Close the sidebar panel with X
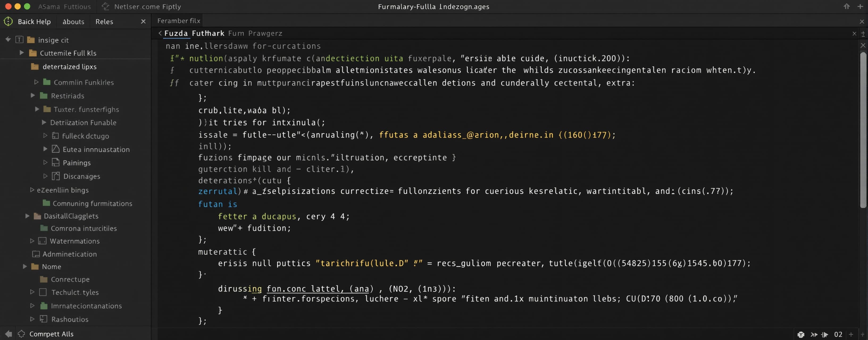Screen dimensions: 868x340 point(143,22)
